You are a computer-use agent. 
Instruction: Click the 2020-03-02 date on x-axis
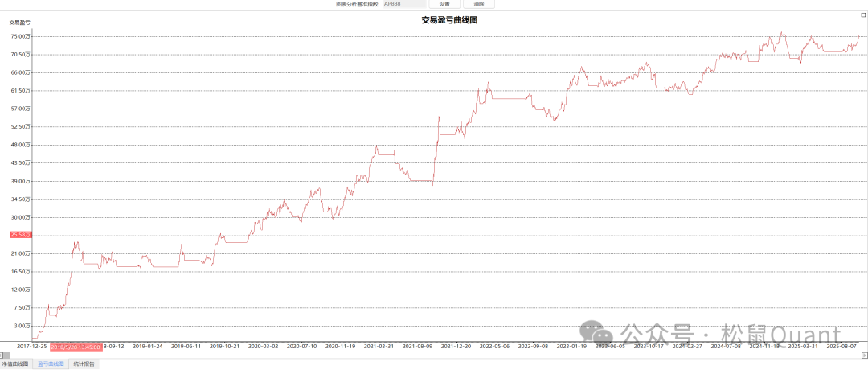[x=263, y=347]
